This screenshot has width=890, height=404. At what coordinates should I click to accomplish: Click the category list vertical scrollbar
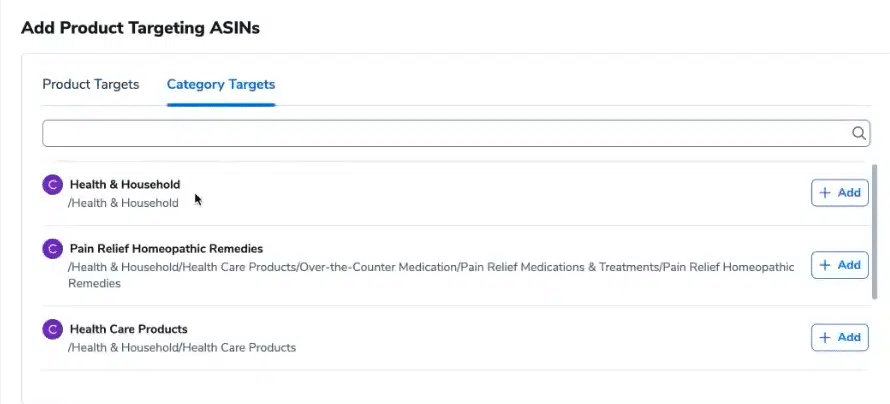877,230
